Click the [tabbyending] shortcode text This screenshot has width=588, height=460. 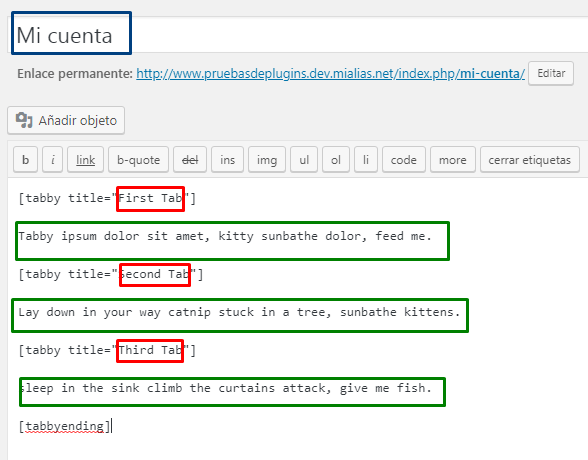pos(65,426)
